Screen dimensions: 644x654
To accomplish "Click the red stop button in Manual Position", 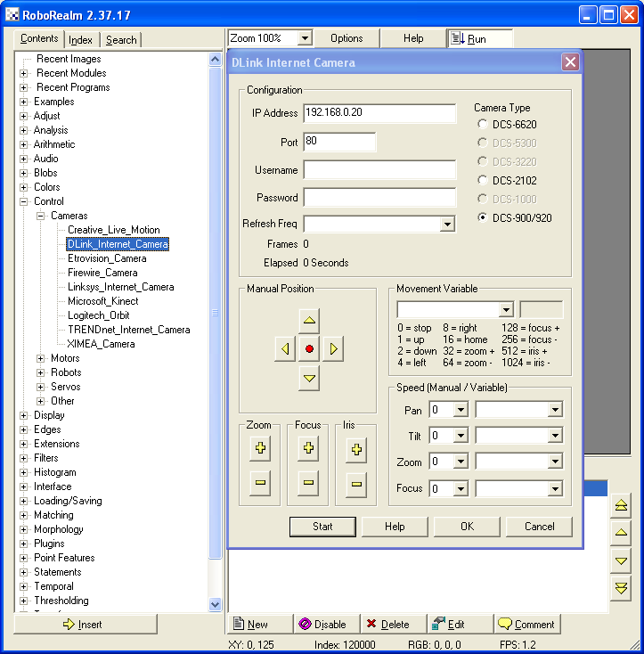I will click(309, 349).
